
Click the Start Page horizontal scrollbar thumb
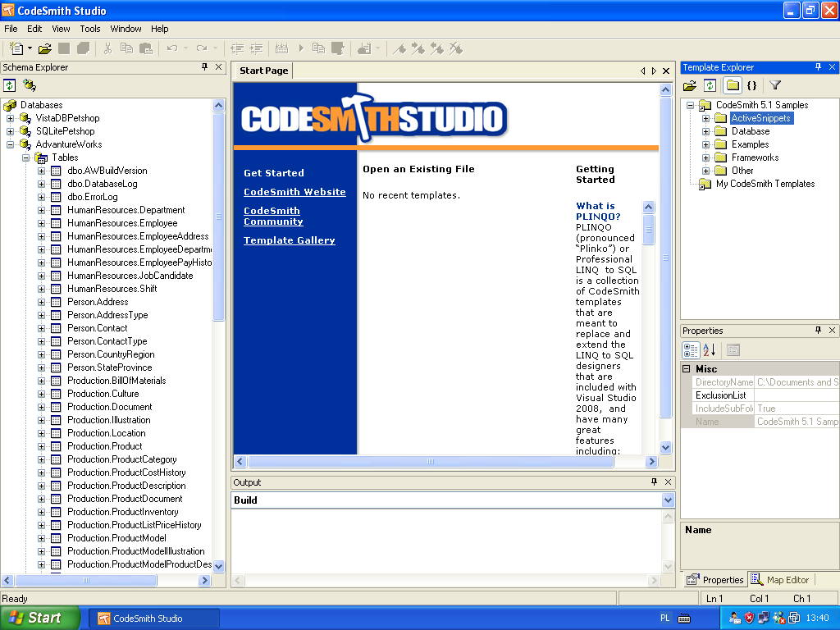tap(431, 461)
